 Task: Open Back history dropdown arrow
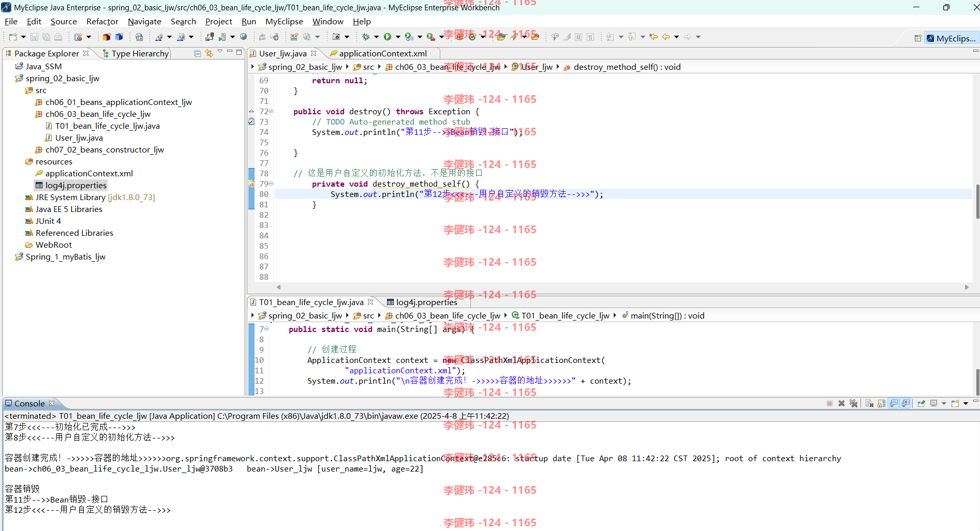pos(676,37)
